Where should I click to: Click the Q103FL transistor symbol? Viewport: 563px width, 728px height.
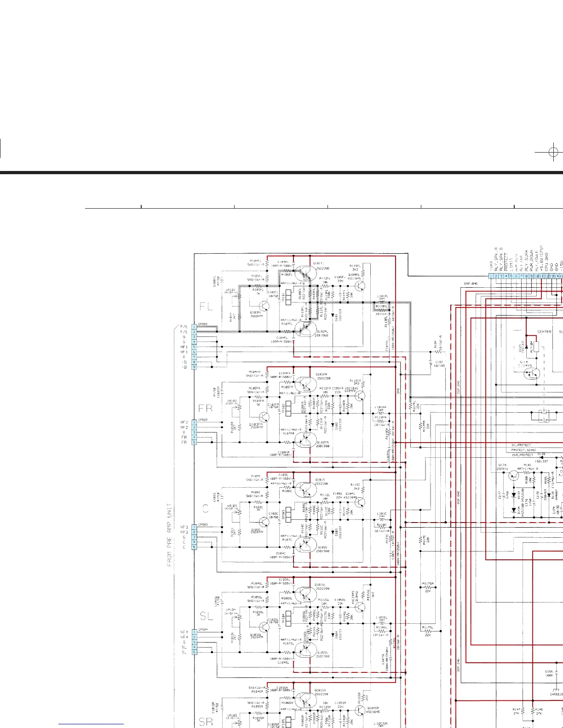264,306
